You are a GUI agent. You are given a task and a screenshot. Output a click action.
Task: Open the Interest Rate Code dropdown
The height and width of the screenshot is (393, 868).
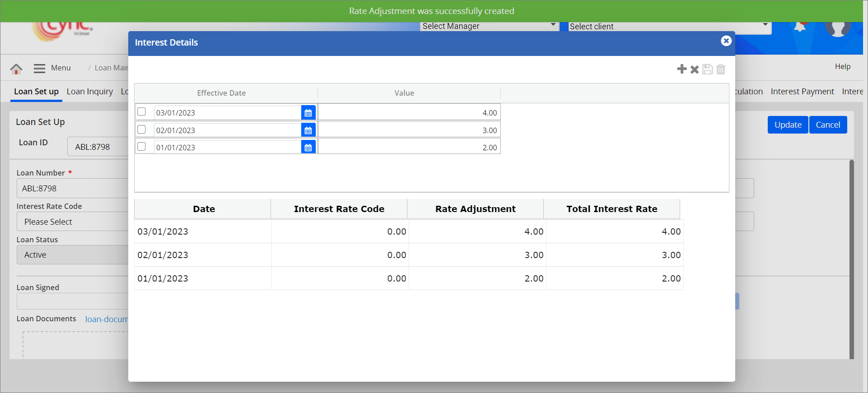coord(72,222)
